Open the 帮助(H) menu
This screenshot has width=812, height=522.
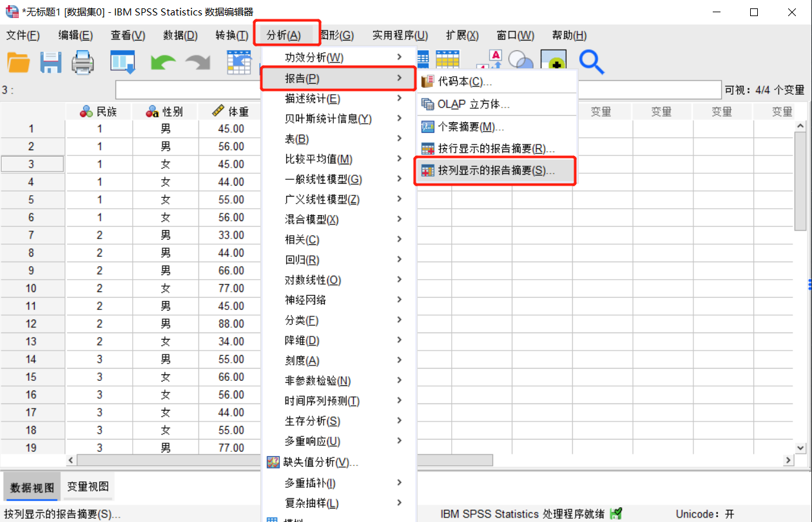tap(570, 35)
